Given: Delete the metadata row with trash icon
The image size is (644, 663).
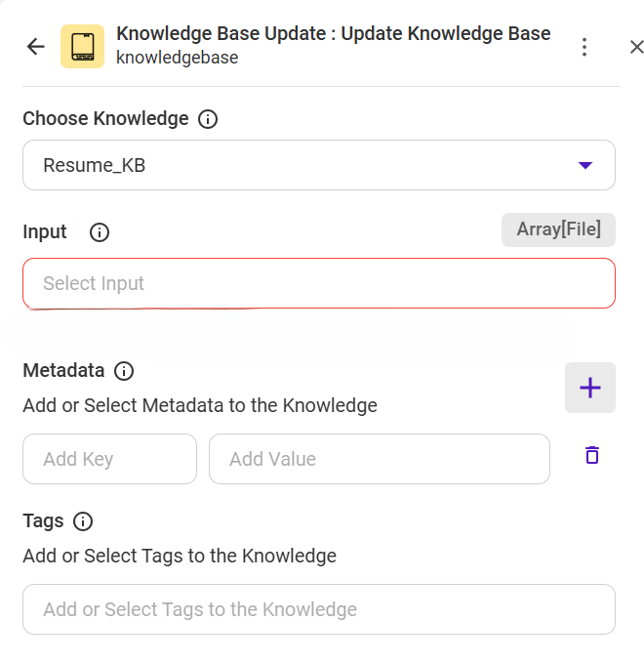Looking at the screenshot, I should (x=591, y=455).
